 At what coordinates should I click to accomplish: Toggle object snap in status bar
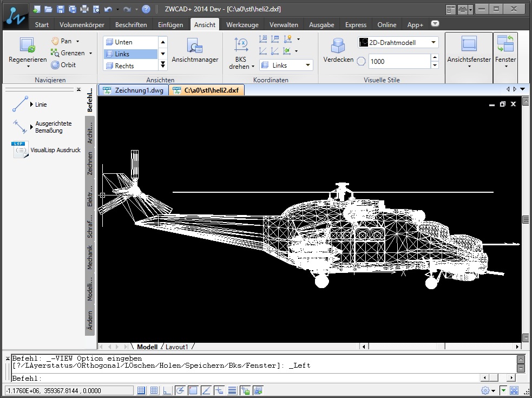pos(193,390)
